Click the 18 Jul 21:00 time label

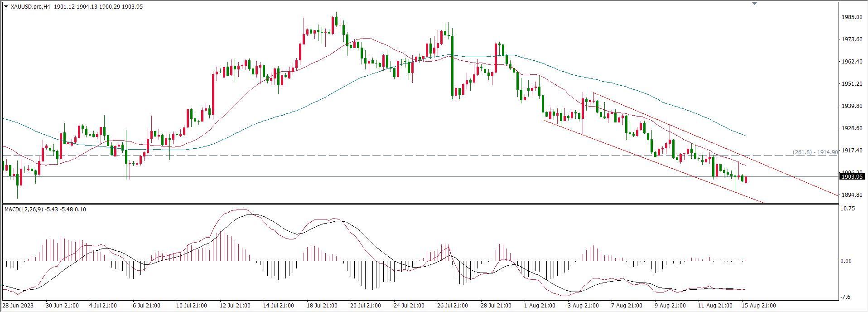pyautogui.click(x=322, y=306)
